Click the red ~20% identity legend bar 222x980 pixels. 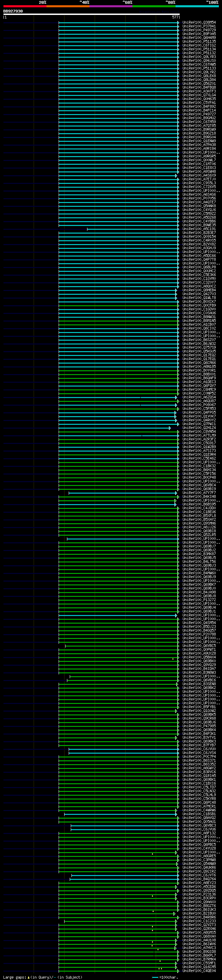tap(25, 6)
